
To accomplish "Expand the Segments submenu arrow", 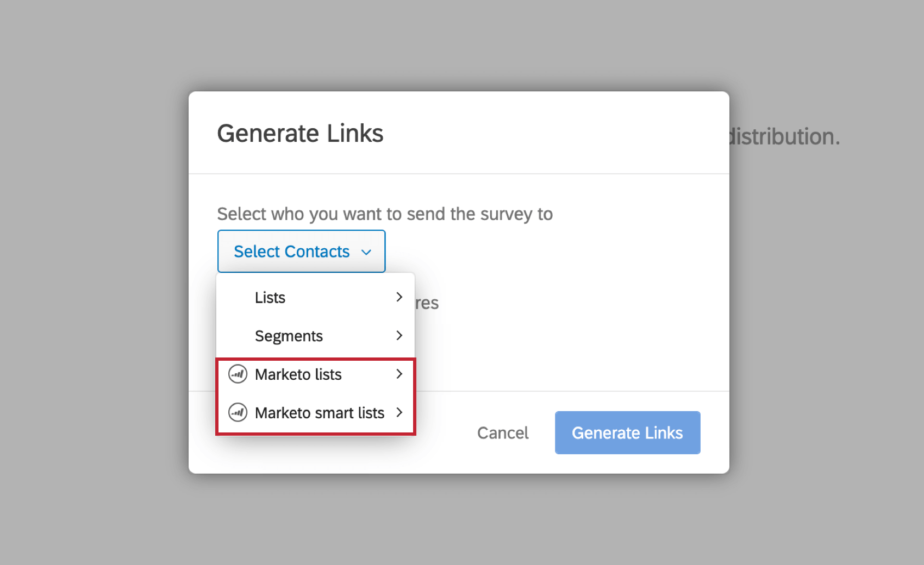I will coord(399,336).
